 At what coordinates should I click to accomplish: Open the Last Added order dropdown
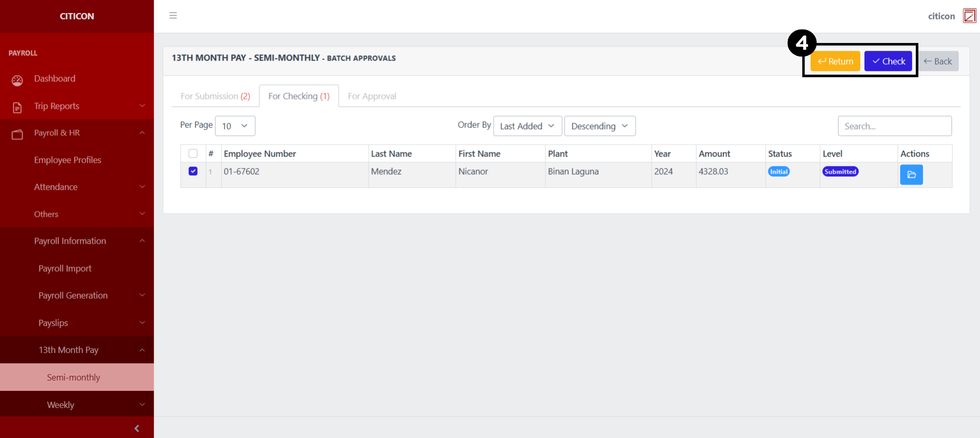point(527,126)
